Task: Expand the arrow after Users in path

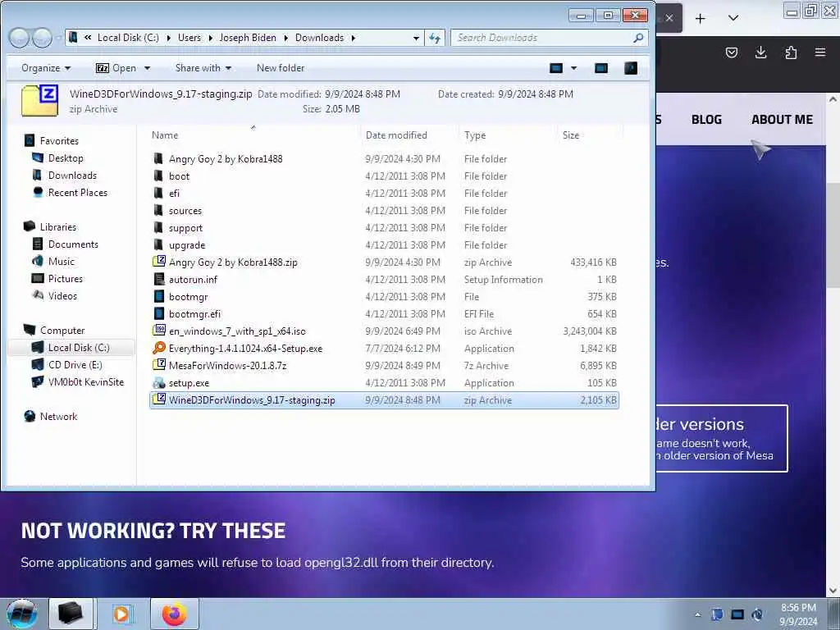Action: click(210, 38)
